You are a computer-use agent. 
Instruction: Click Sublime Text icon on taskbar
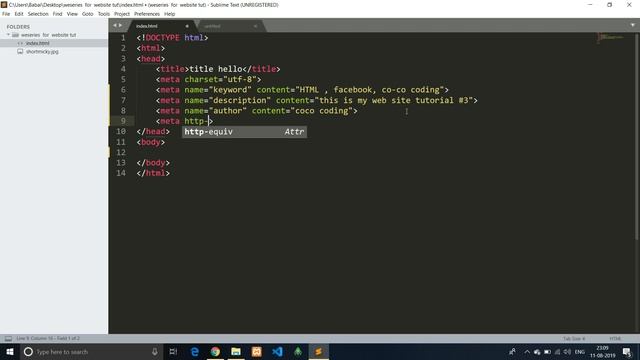coord(319,352)
